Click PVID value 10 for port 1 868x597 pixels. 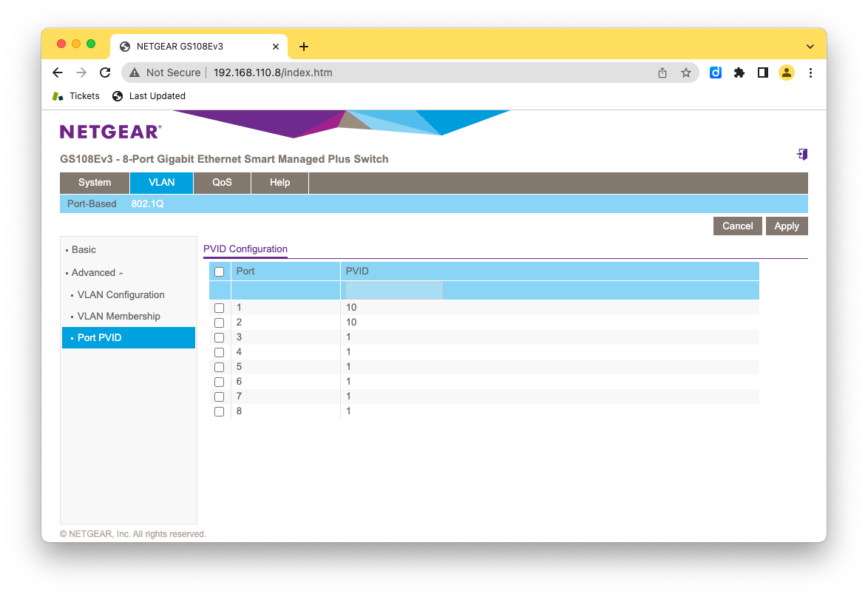click(351, 307)
